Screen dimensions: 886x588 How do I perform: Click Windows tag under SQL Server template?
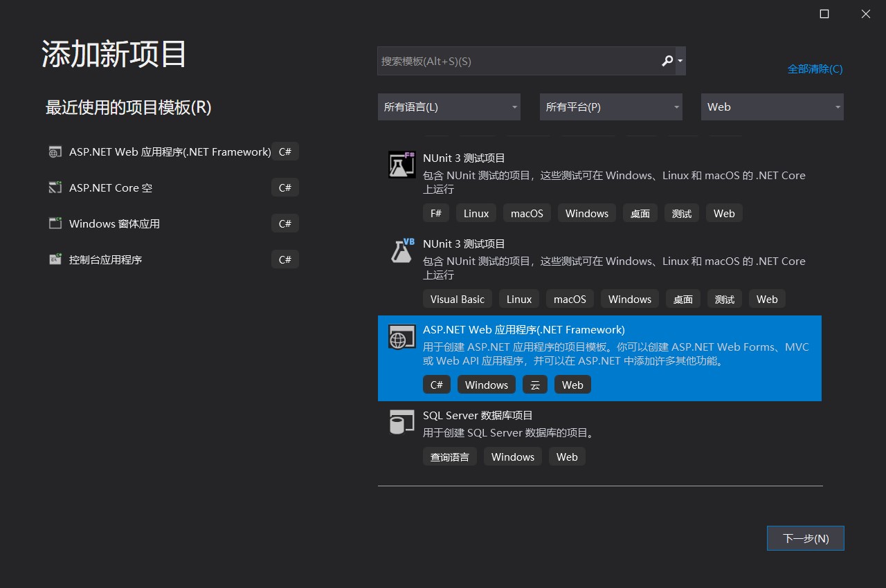pyautogui.click(x=513, y=457)
